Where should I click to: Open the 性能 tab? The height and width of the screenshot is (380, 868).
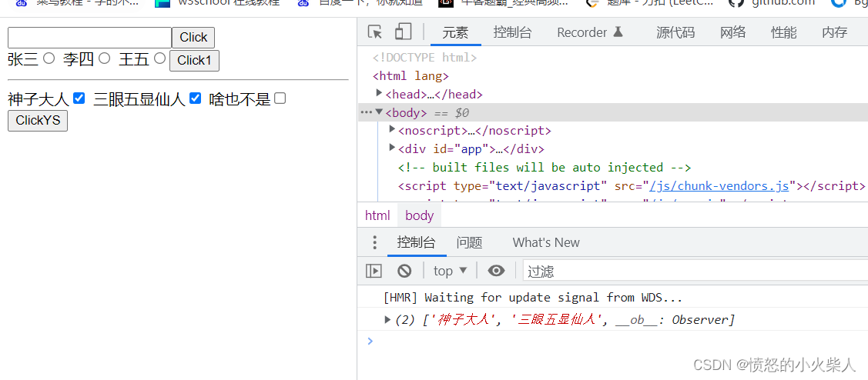(x=784, y=32)
